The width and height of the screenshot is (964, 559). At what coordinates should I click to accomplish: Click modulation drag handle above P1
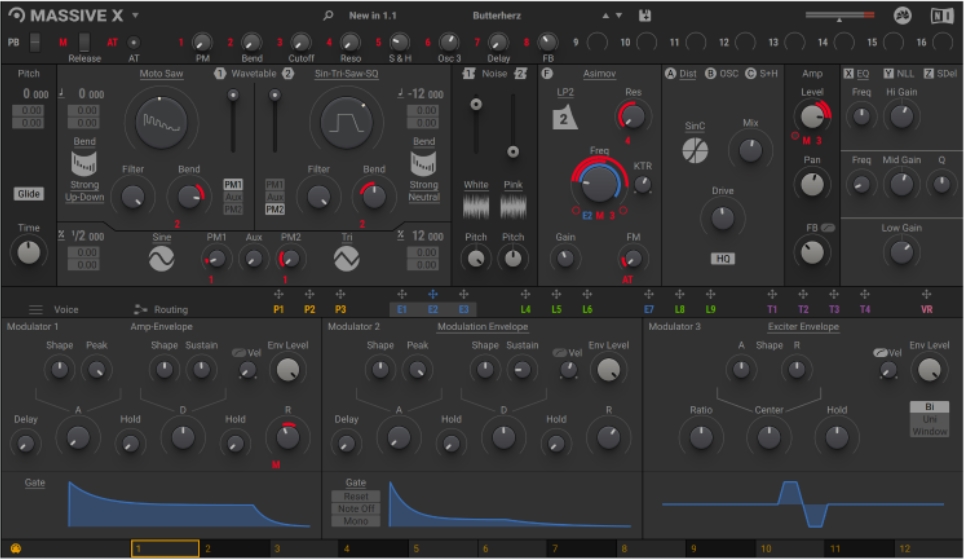279,295
